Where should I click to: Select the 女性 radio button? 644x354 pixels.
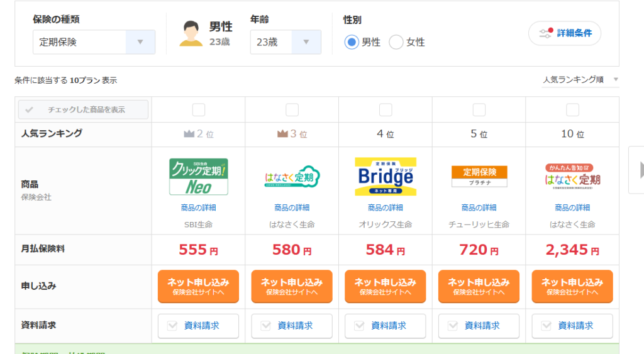pos(396,42)
